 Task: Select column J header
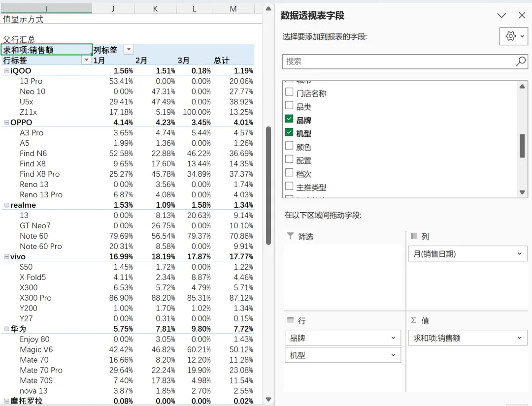coord(113,8)
